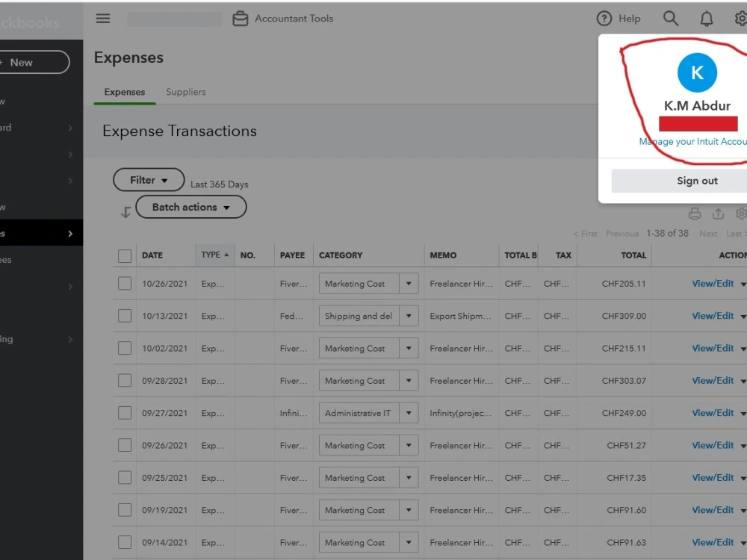The image size is (747, 560).
Task: Open the gear settings in top bar
Action: tap(741, 19)
